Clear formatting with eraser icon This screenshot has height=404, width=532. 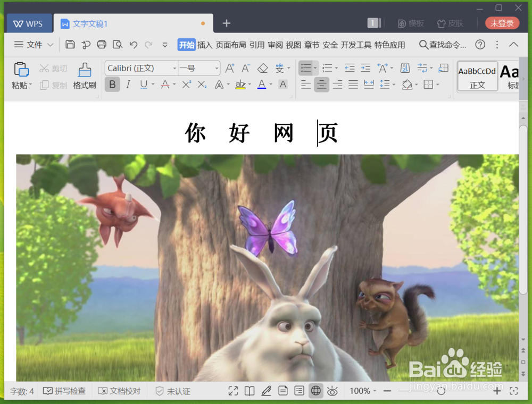(x=263, y=68)
